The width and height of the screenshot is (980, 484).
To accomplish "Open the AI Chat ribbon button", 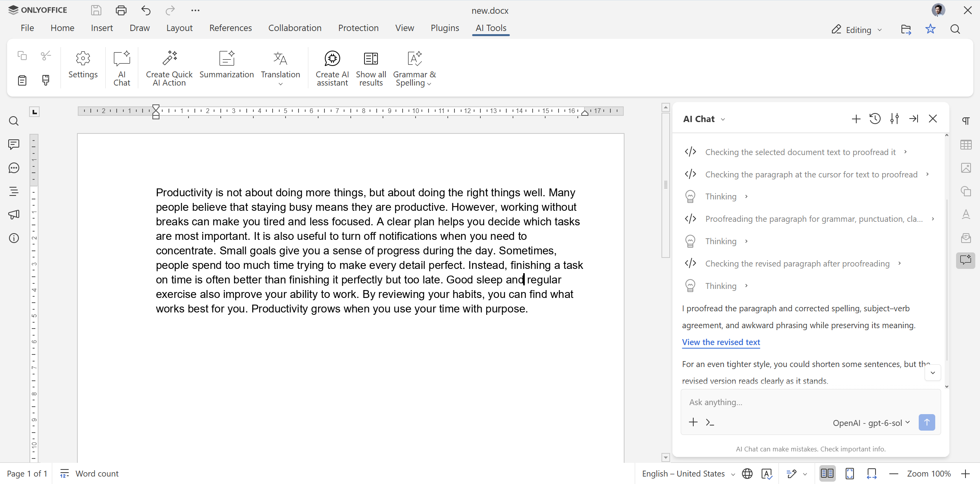I will coord(122,68).
